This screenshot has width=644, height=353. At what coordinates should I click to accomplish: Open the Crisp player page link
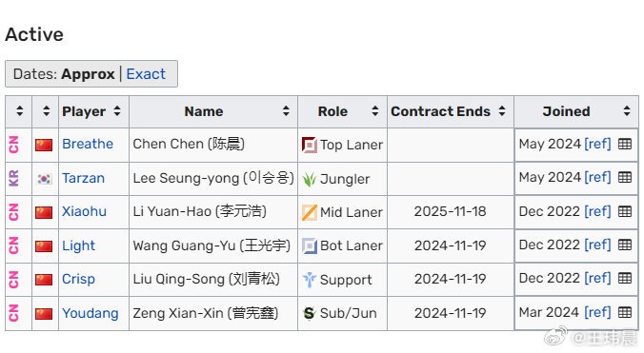pos(78,279)
